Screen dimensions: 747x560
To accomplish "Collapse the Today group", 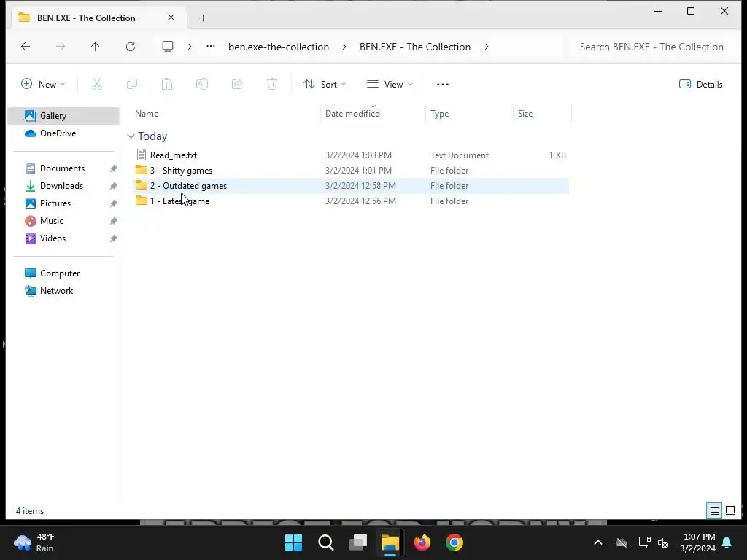I will 131,136.
